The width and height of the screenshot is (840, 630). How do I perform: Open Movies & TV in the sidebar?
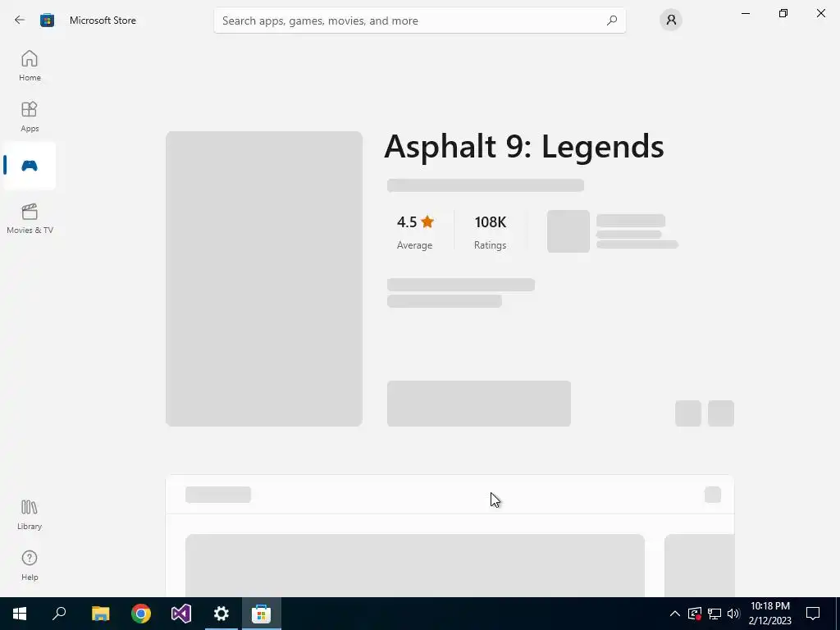coord(30,218)
